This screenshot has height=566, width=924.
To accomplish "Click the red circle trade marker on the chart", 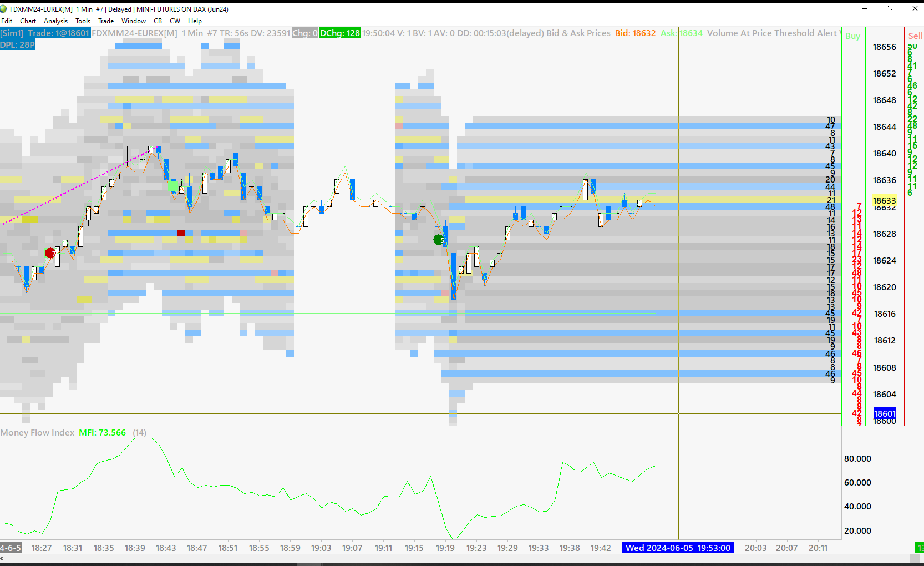I will pyautogui.click(x=50, y=253).
